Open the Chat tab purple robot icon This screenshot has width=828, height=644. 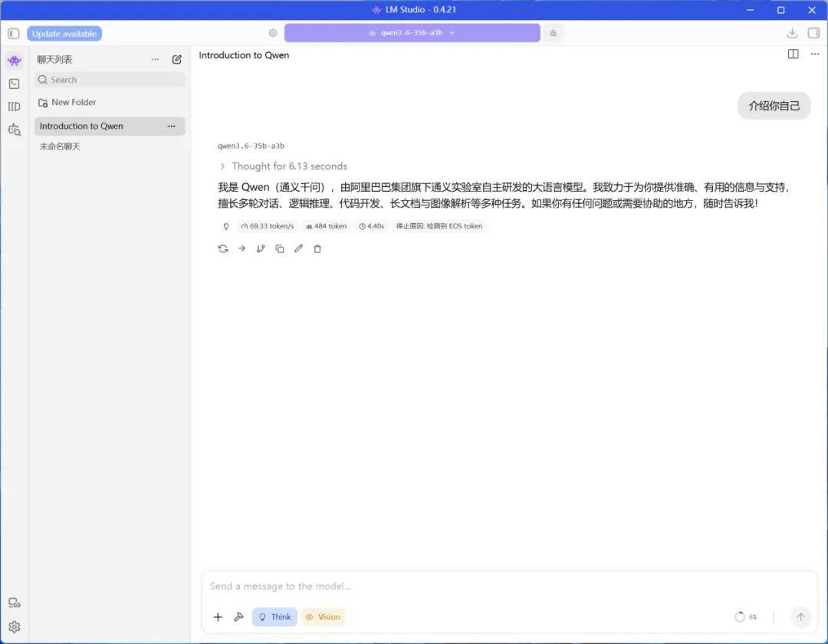pyautogui.click(x=15, y=61)
